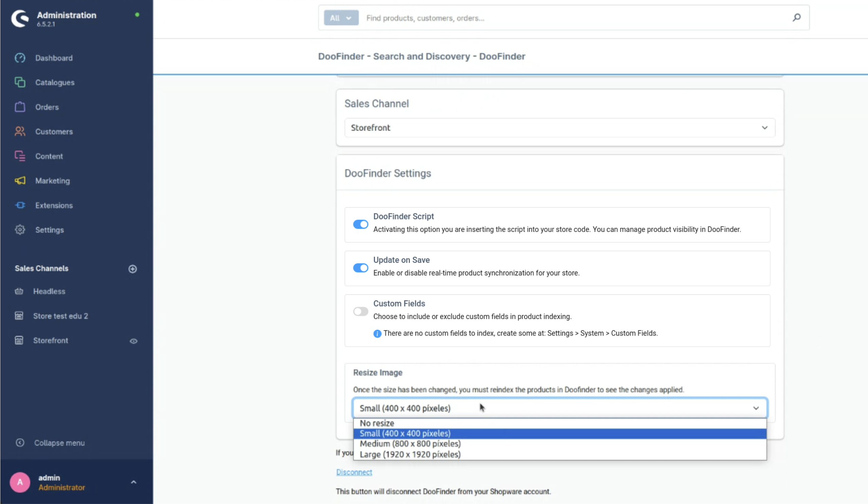Toggle Storefront visibility eye icon
The width and height of the screenshot is (868, 504).
(x=134, y=341)
